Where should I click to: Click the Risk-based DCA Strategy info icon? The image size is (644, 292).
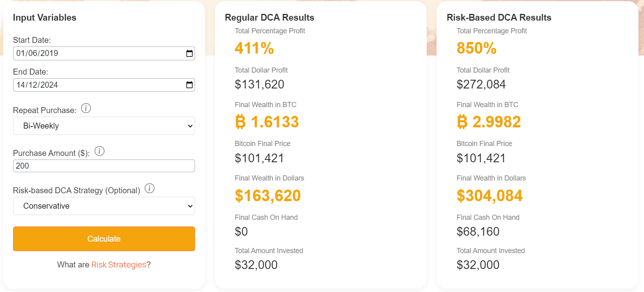click(150, 188)
